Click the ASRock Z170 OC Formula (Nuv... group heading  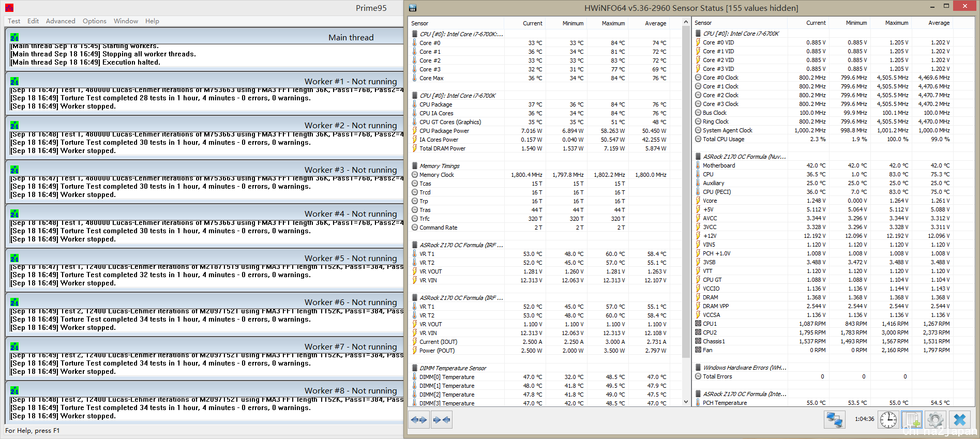point(744,157)
